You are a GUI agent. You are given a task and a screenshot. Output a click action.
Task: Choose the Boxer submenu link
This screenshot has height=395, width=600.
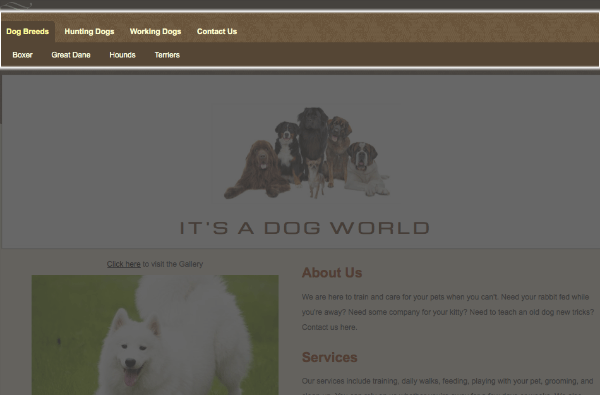23,55
